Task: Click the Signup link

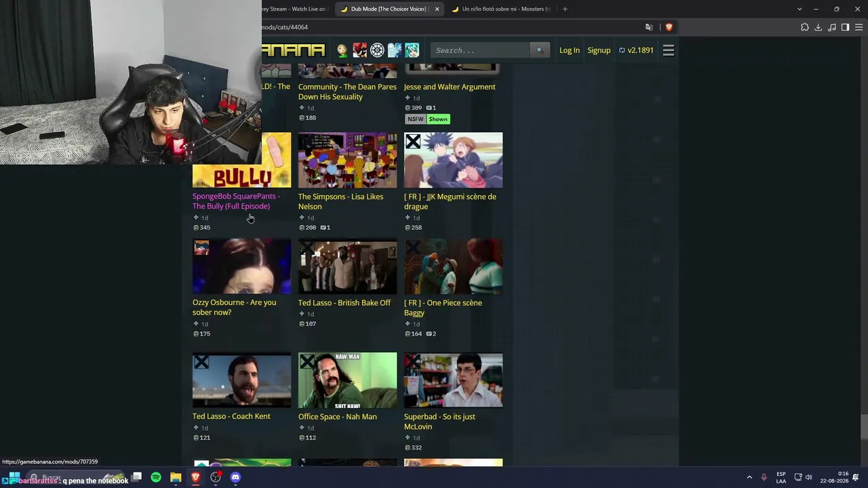Action: (599, 50)
